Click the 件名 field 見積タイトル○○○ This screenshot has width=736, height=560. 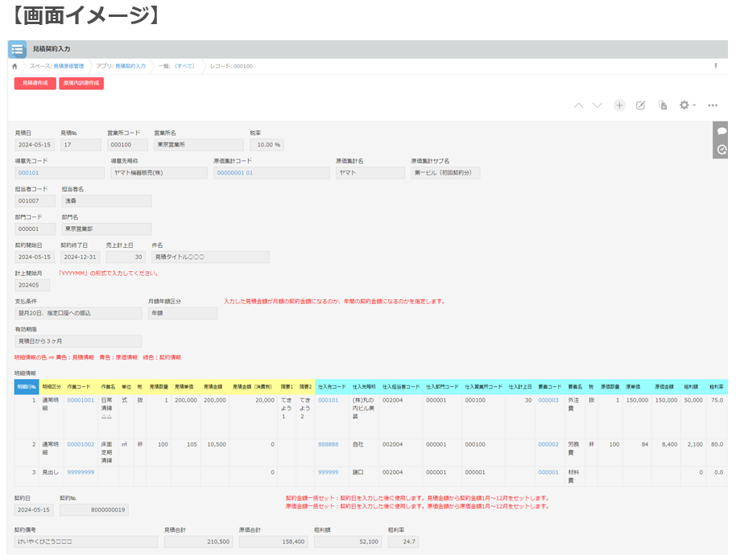211,257
